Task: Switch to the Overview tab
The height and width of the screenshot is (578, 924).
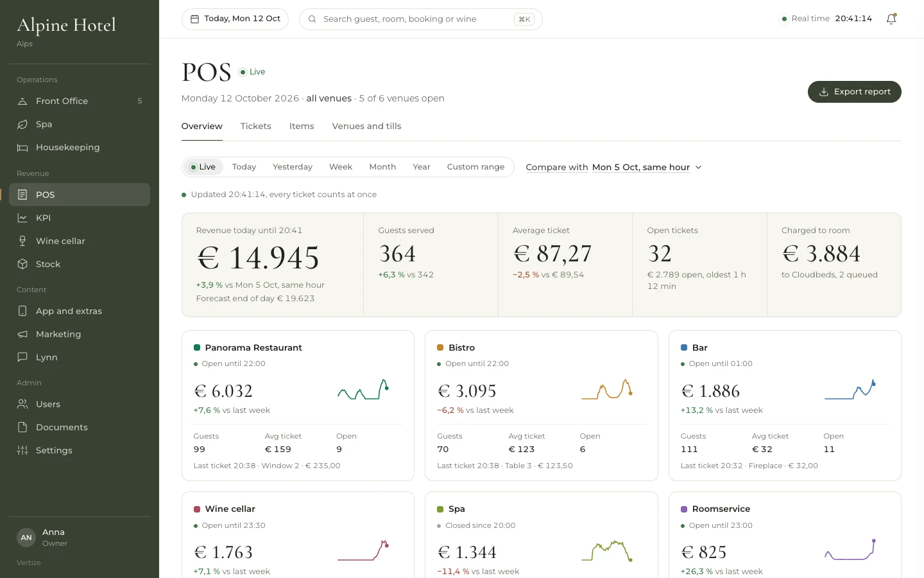Action: tap(202, 127)
